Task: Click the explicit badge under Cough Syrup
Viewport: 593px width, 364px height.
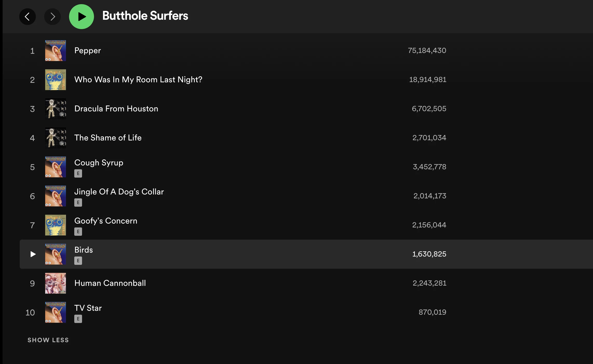Action: click(x=78, y=173)
